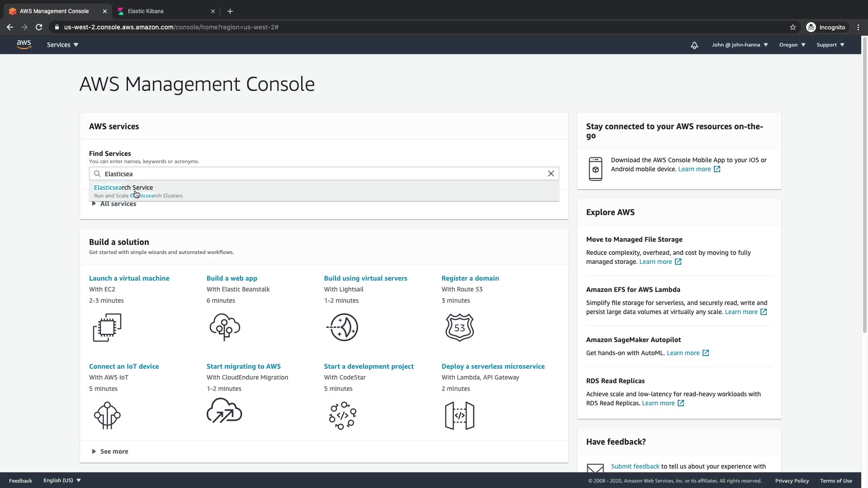Select Elasticsearch Service search suggestion
868x488 pixels.
(123, 188)
